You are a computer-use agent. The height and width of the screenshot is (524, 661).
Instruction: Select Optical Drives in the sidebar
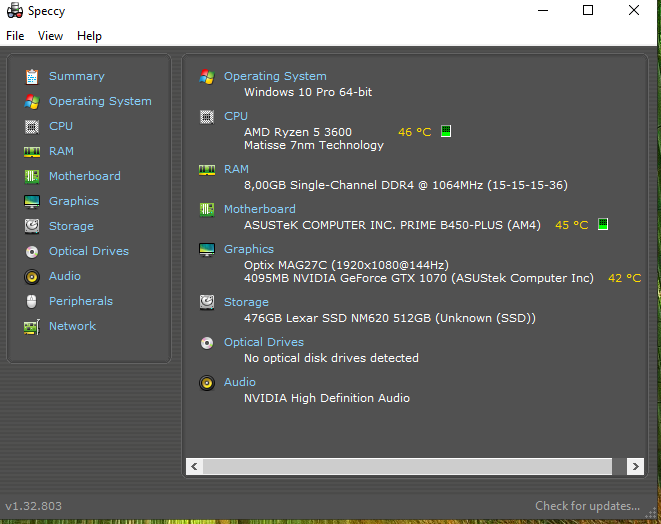tap(89, 251)
